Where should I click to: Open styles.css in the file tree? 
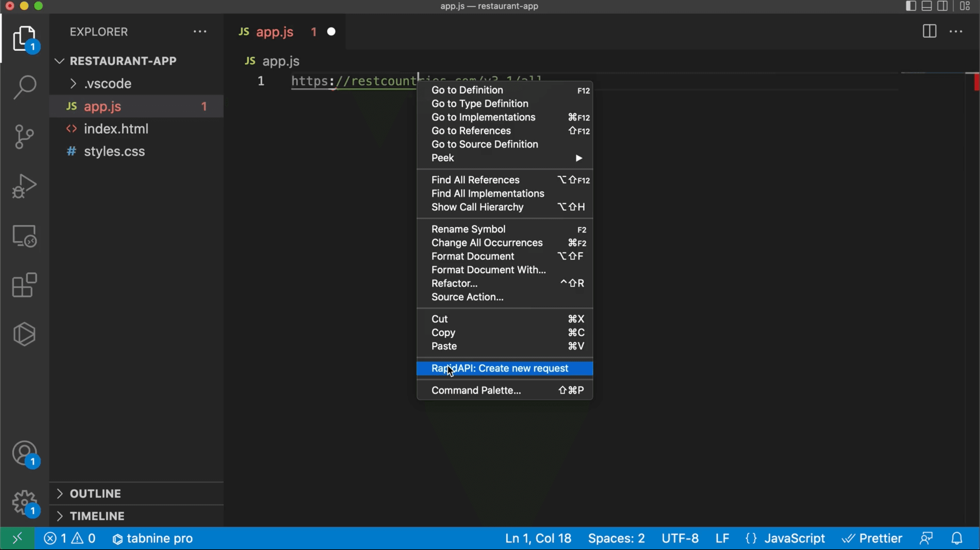tap(136, 151)
